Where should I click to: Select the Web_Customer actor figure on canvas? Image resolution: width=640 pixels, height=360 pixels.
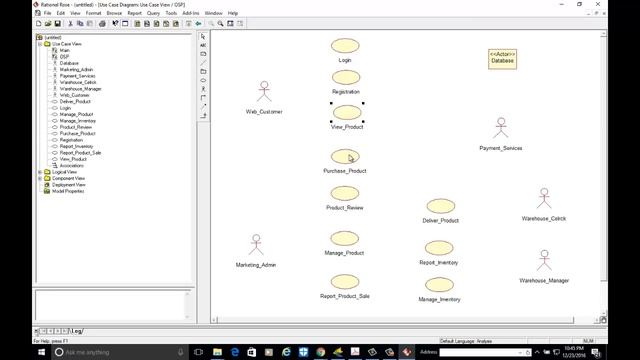click(264, 91)
